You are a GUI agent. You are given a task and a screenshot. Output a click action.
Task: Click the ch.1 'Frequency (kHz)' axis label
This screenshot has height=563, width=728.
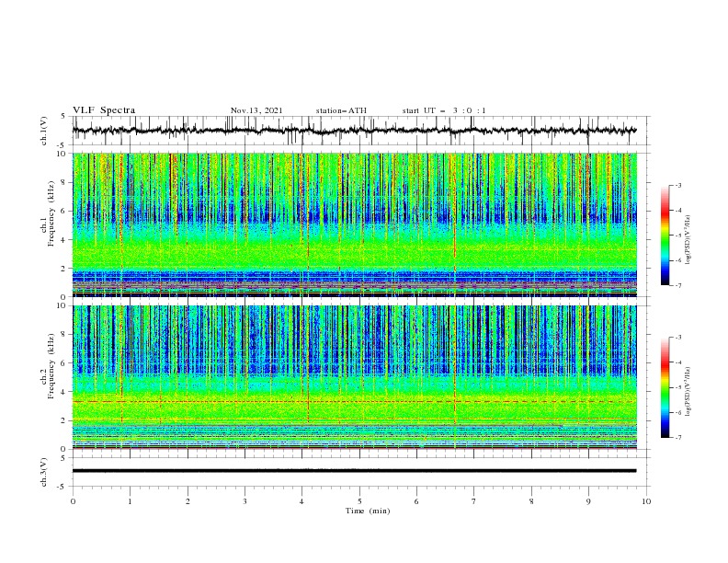(x=51, y=214)
